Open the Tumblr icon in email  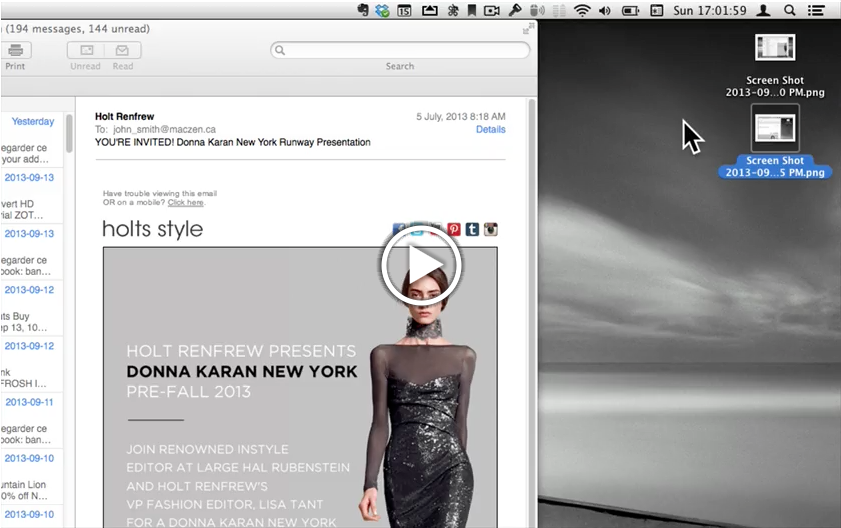click(472, 230)
